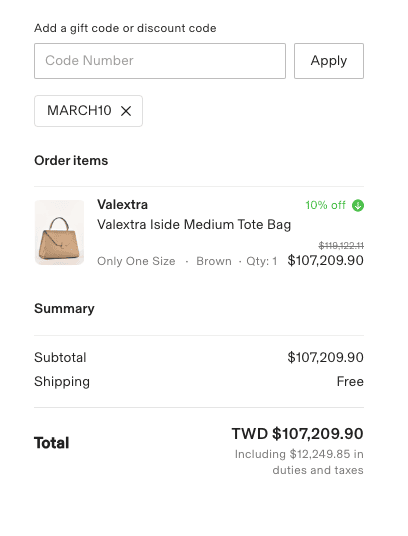
Task: Click the item price $107,209.90
Action: pos(325,260)
